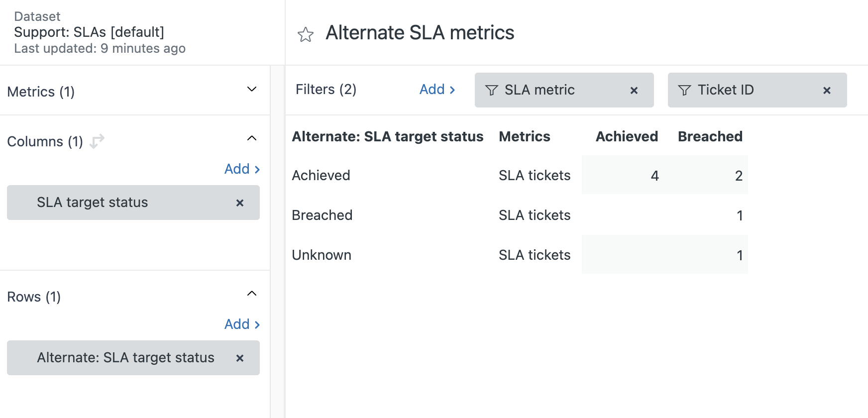868x418 pixels.
Task: Remove the Ticket ID filter
Action: click(x=827, y=91)
